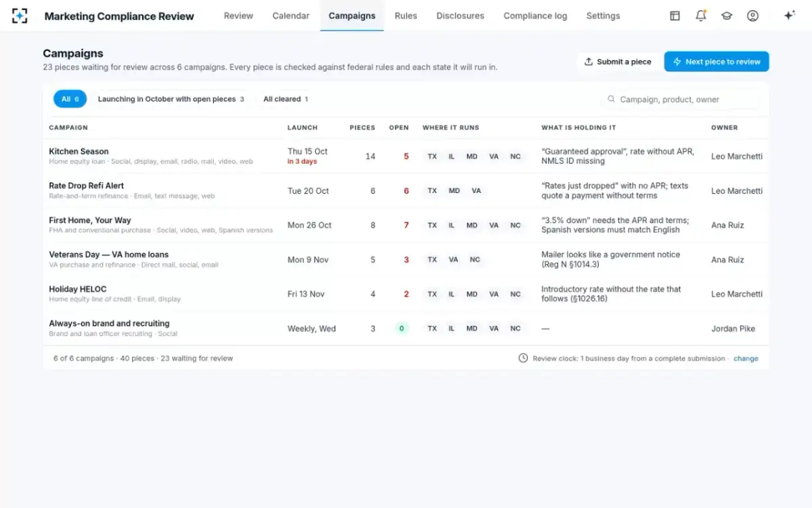Click the '3.5% down' holding note
This screenshot has height=508, width=812.
[615, 225]
